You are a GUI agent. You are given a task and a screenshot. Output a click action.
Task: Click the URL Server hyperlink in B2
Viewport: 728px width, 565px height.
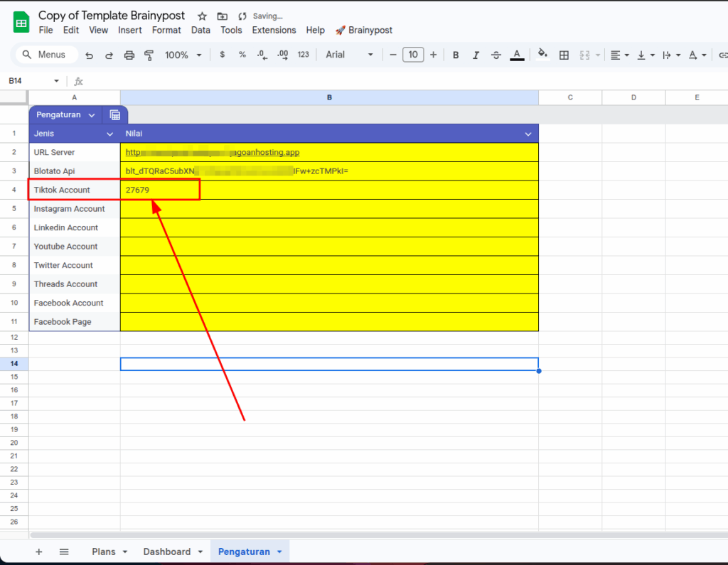click(x=212, y=152)
